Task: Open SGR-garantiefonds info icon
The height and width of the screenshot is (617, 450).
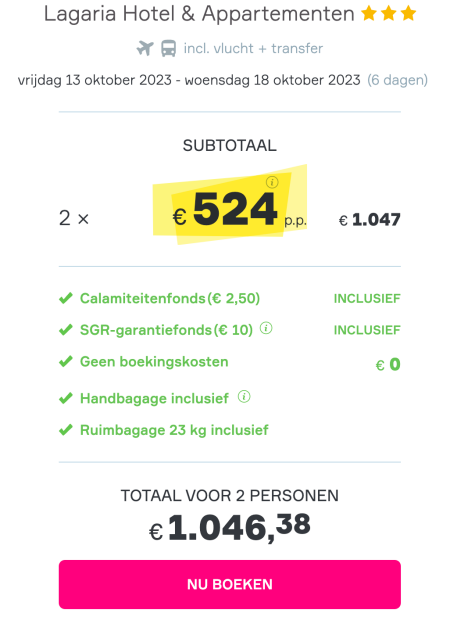Action: pyautogui.click(x=266, y=328)
